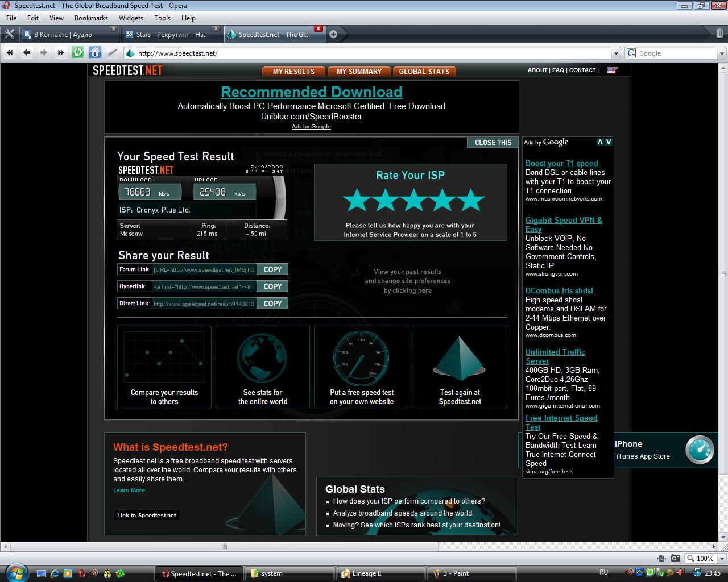The width and height of the screenshot is (728, 582).
Task: Click the CONTACT link
Action: tap(582, 70)
